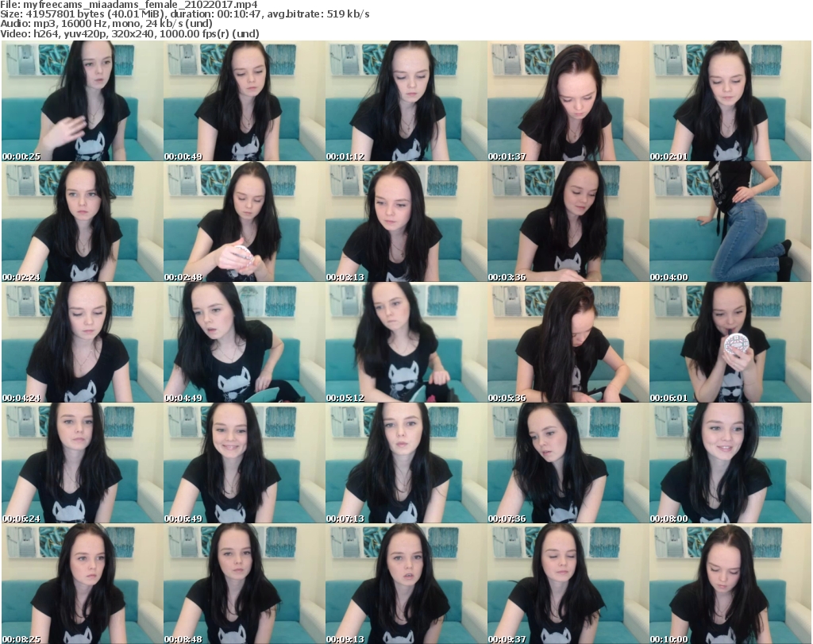Image resolution: width=813 pixels, height=644 pixels.
Task: Select the frame timestamped 00:04:00
Action: click(x=730, y=222)
